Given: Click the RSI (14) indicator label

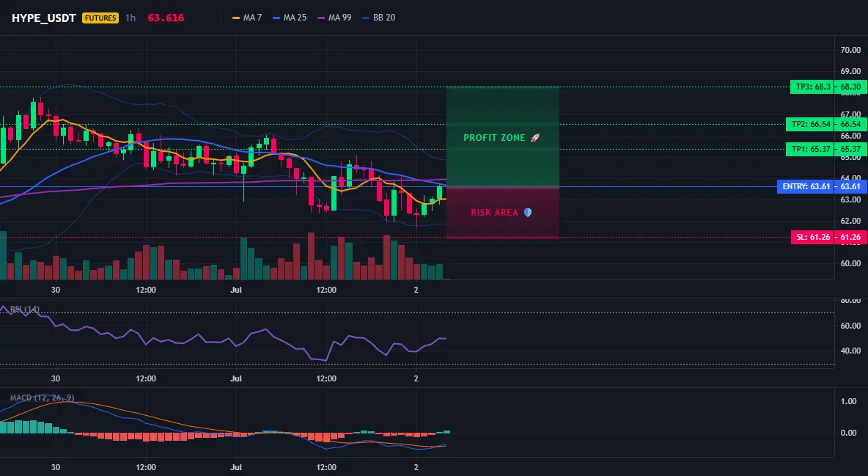Looking at the screenshot, I should point(24,310).
